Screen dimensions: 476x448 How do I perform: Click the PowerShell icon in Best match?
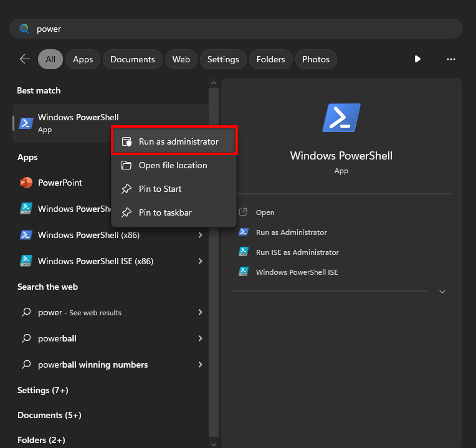point(26,123)
